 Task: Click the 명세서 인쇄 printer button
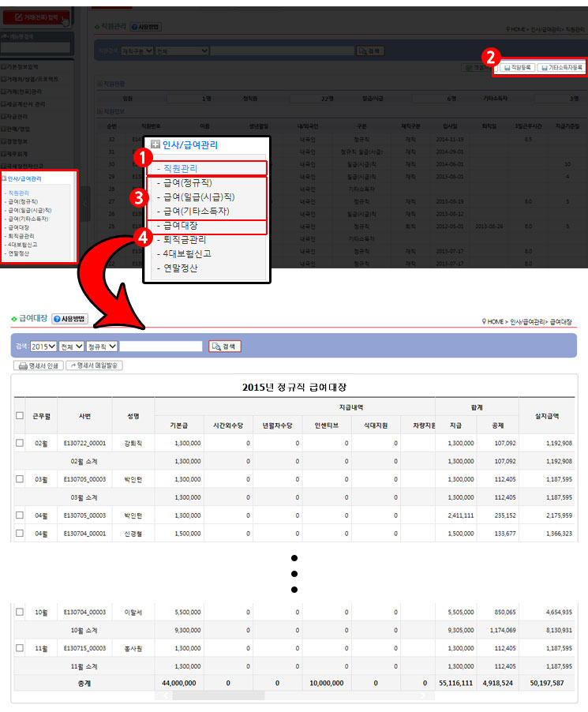(x=38, y=365)
